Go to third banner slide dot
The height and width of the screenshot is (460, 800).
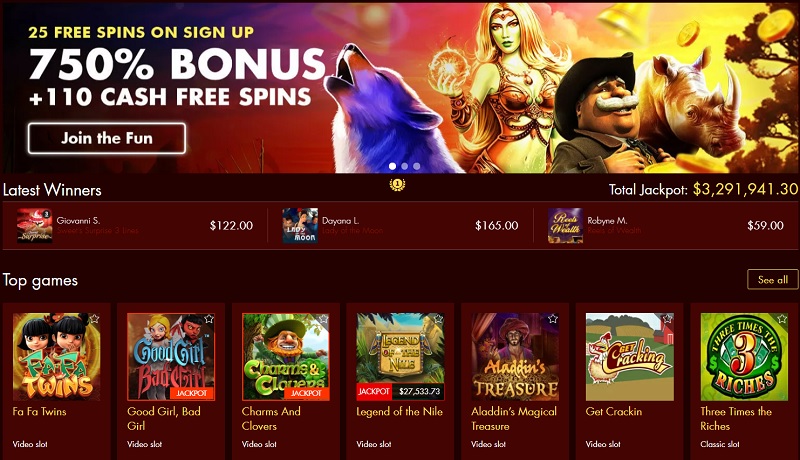(x=417, y=166)
